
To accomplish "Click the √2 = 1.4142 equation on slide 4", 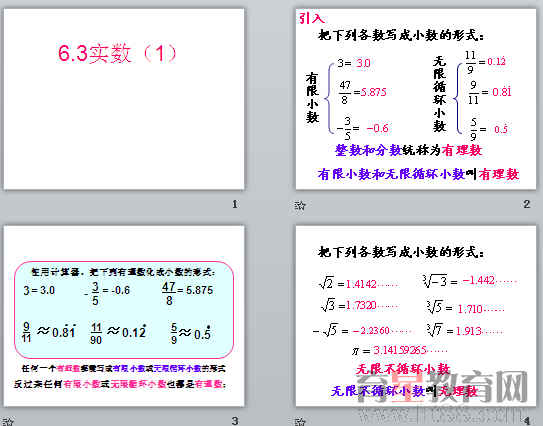I will tap(358, 284).
